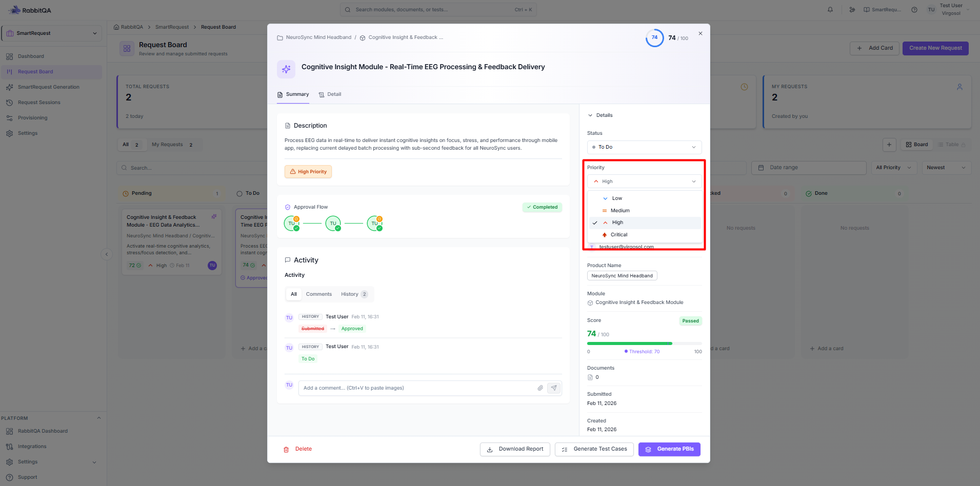The width and height of the screenshot is (980, 486).
Task: Select the Summary tab
Action: click(x=293, y=94)
